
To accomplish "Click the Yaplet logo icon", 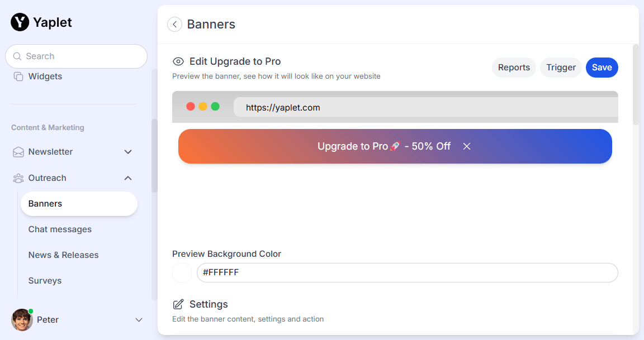I will coord(20,22).
